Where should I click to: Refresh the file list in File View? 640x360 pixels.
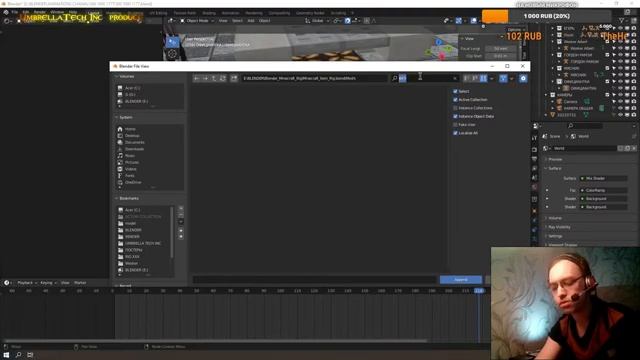[222, 78]
